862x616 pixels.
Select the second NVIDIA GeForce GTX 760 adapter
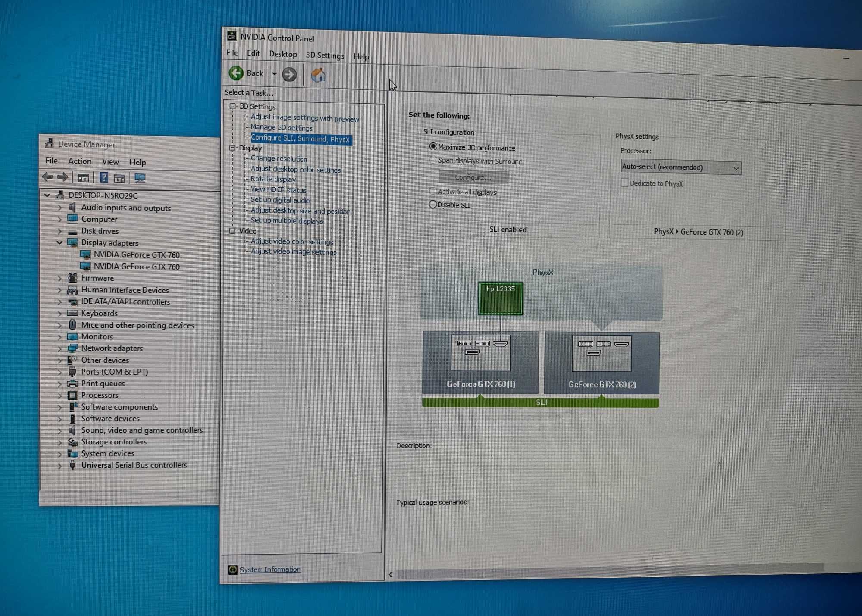click(x=137, y=266)
